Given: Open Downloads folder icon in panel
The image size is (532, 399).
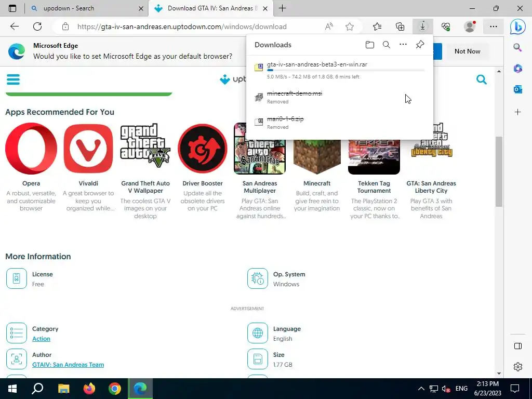Looking at the screenshot, I should tap(370, 45).
